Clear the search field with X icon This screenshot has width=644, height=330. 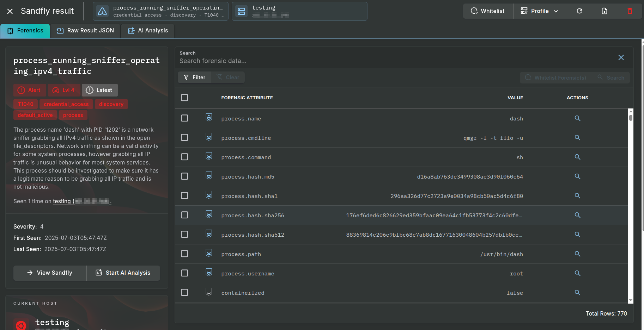[x=621, y=57]
